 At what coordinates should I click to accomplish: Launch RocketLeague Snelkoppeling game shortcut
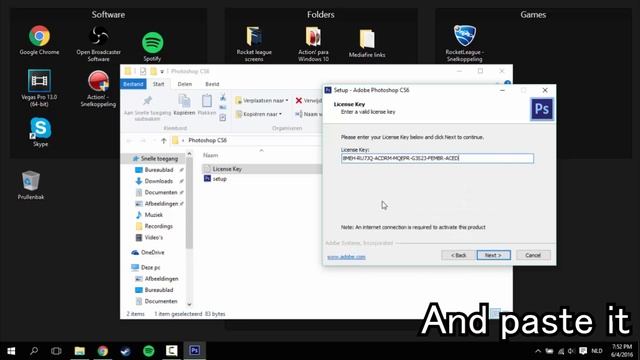[x=464, y=43]
